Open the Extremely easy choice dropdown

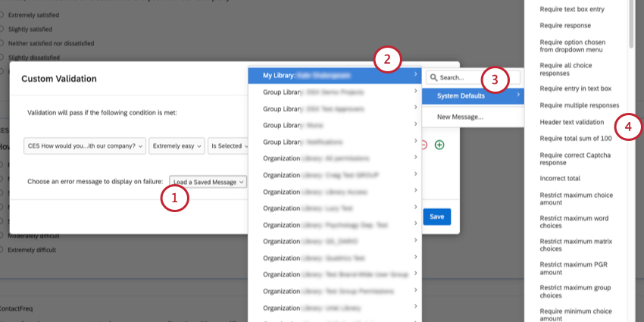click(177, 146)
